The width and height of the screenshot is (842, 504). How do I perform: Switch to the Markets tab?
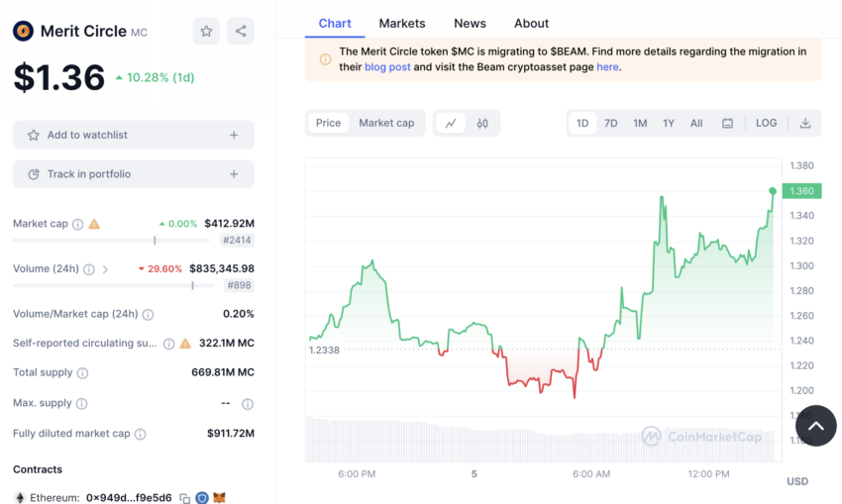402,24
